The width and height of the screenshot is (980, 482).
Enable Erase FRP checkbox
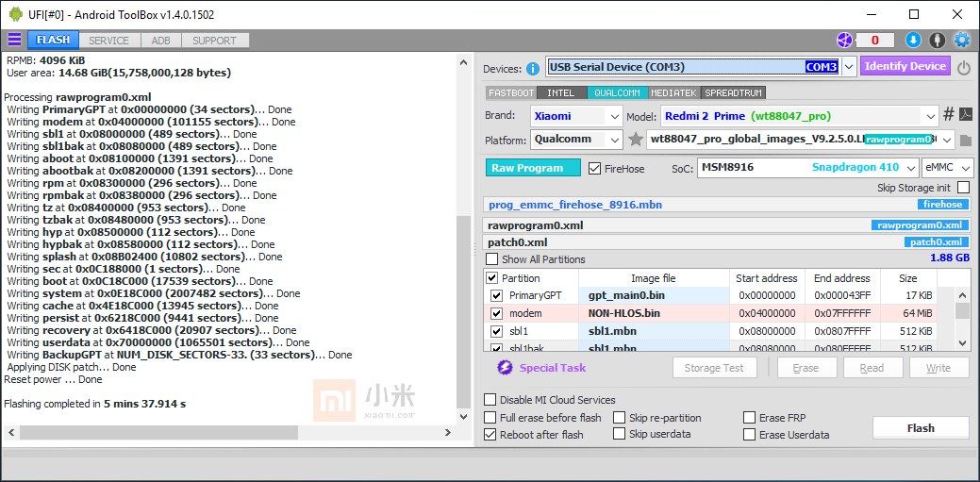pos(749,418)
